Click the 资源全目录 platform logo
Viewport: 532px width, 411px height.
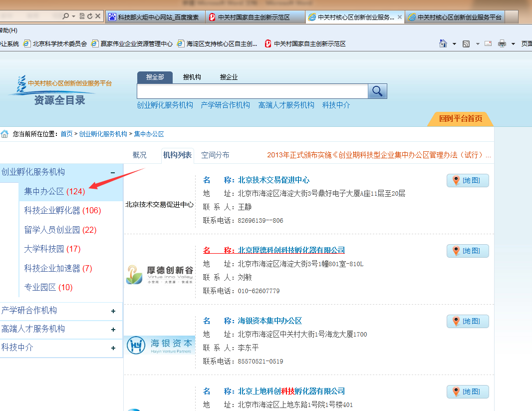[x=60, y=90]
